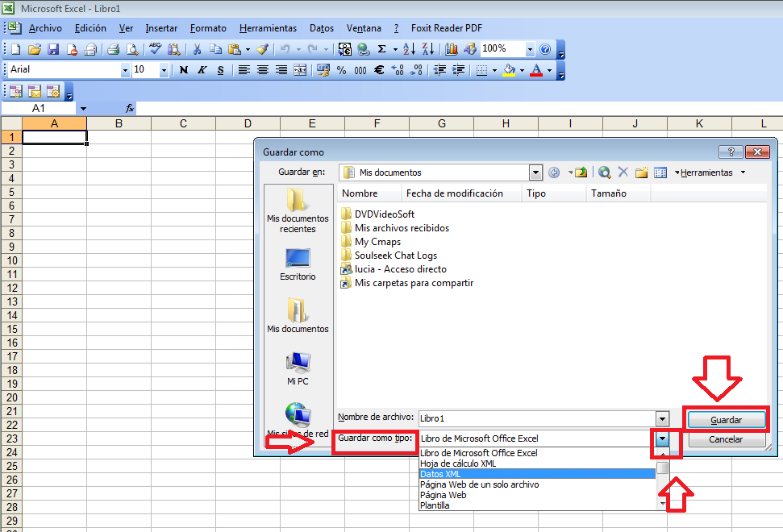Click the Views icon in save dialog
The image size is (783, 532).
660,172
